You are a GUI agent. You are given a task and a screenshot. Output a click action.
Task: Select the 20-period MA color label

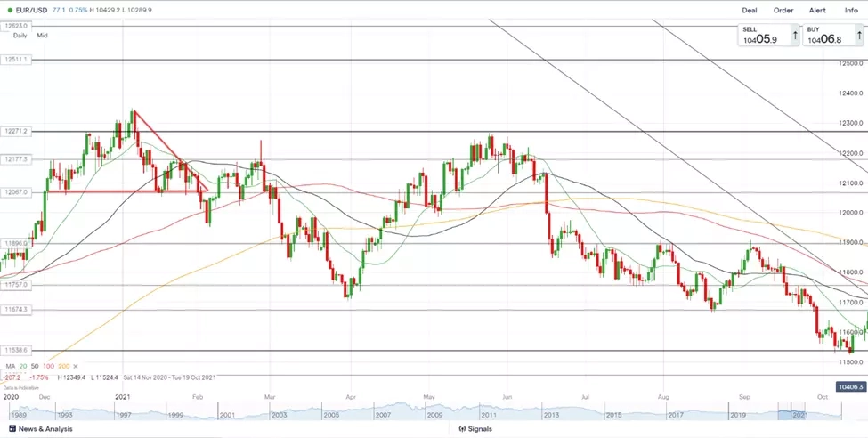(22, 366)
